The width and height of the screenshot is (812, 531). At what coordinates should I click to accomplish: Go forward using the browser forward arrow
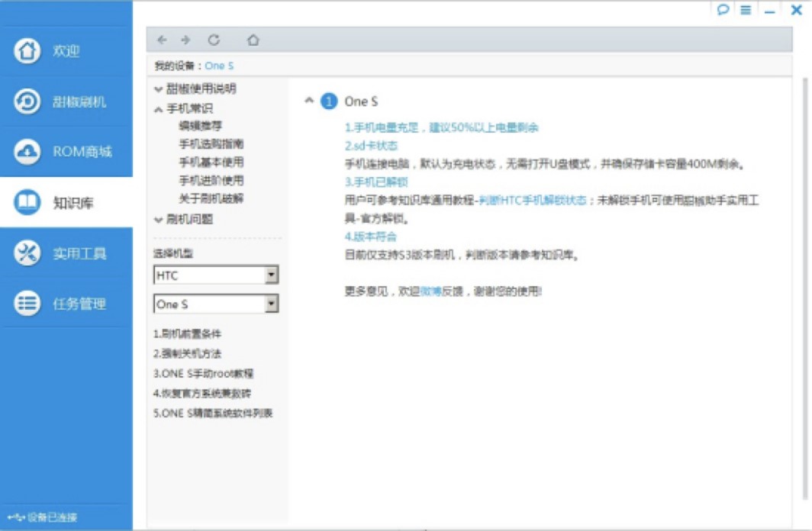(x=185, y=40)
